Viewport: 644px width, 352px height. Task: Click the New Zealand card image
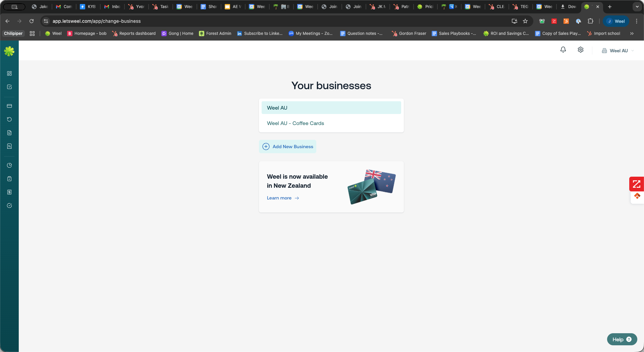point(372,187)
